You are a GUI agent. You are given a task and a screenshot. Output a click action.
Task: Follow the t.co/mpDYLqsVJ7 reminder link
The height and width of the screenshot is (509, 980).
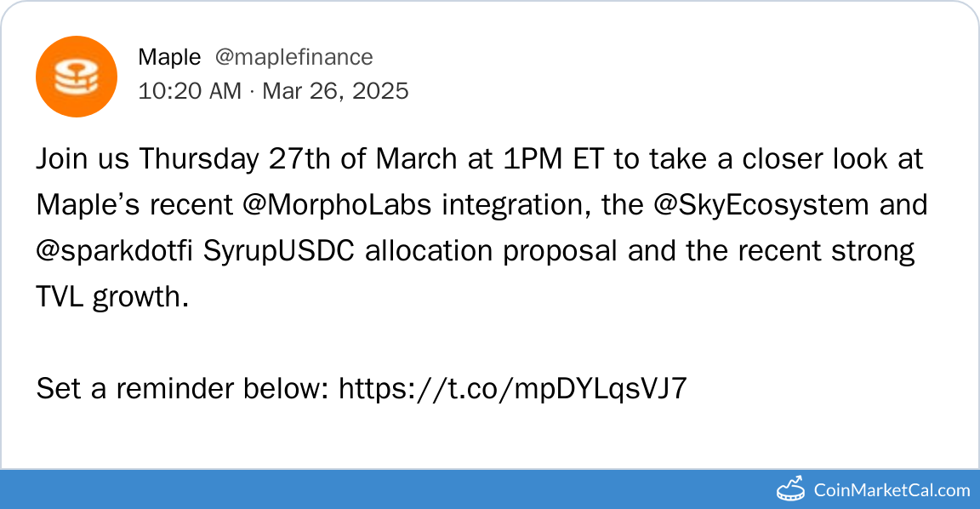tap(512, 389)
